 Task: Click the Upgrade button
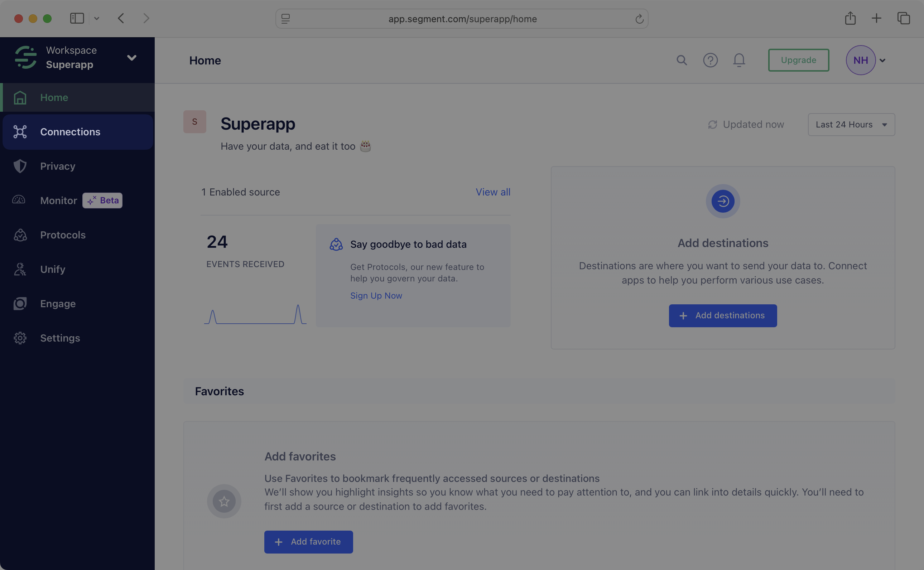798,60
